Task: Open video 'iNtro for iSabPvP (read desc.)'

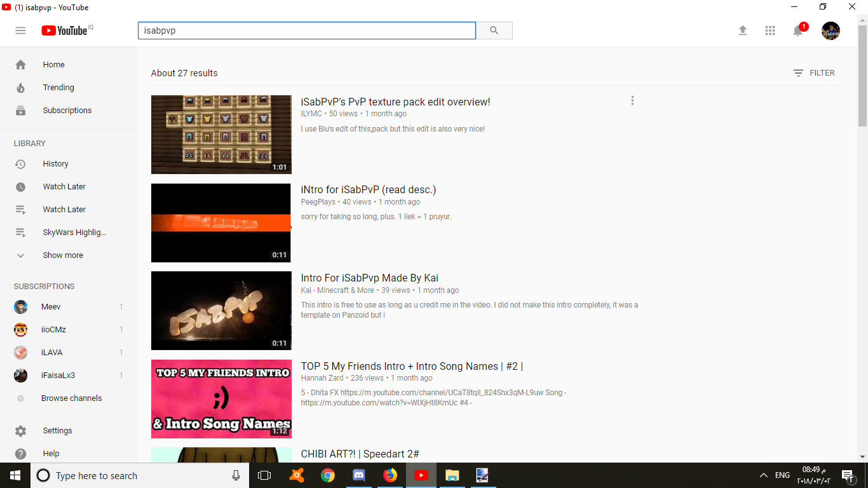Action: click(369, 190)
